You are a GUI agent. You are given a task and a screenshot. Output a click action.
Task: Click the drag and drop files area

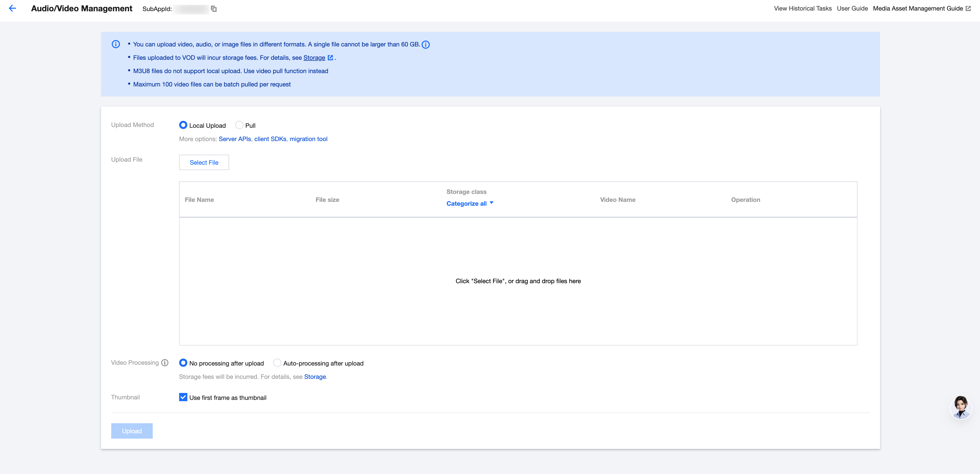[518, 281]
